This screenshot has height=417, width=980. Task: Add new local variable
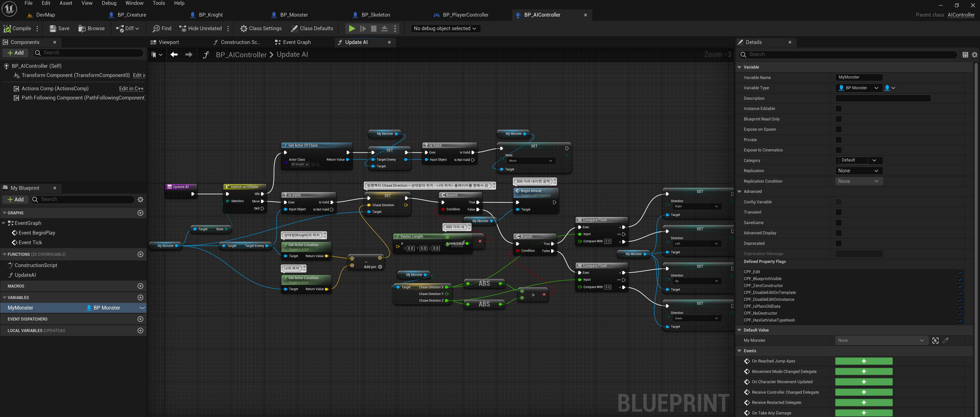[x=140, y=331]
